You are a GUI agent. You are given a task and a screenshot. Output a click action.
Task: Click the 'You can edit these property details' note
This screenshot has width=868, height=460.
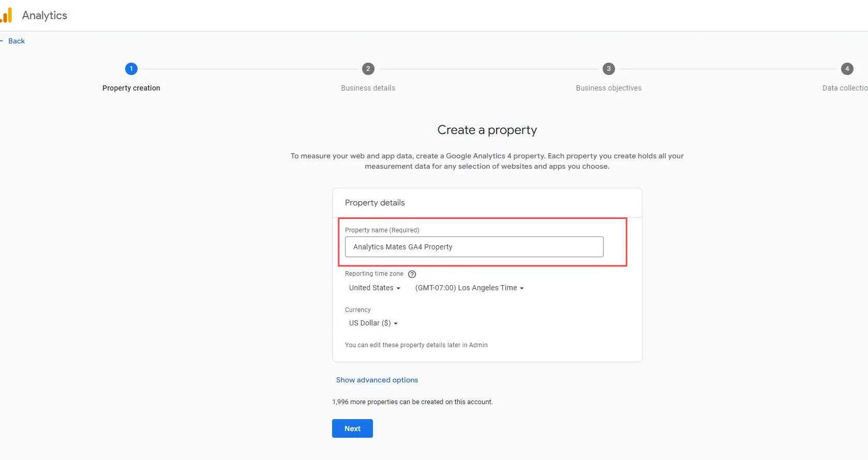416,345
